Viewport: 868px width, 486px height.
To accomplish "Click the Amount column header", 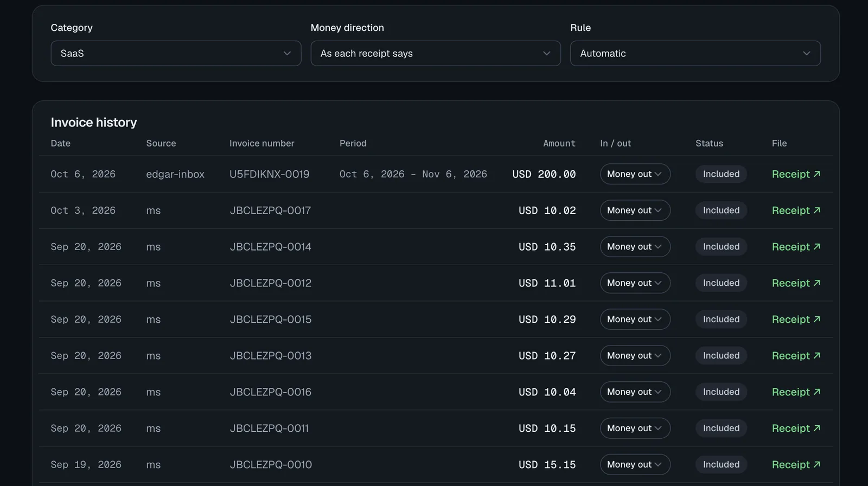I will pyautogui.click(x=559, y=143).
